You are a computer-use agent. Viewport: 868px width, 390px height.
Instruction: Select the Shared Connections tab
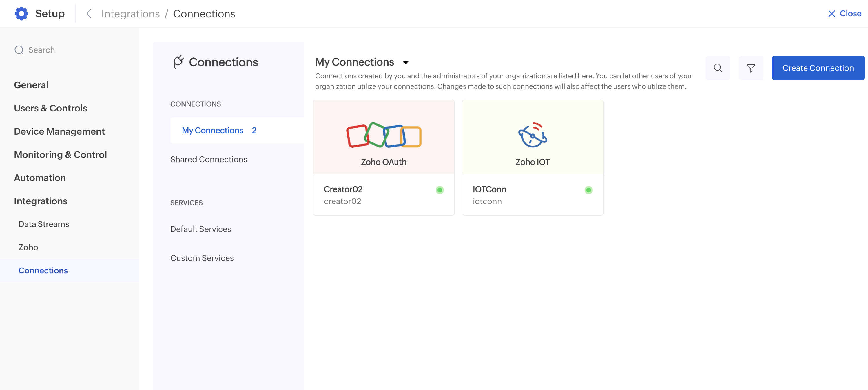click(209, 159)
